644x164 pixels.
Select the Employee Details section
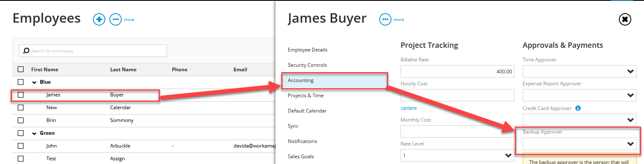[308, 50]
